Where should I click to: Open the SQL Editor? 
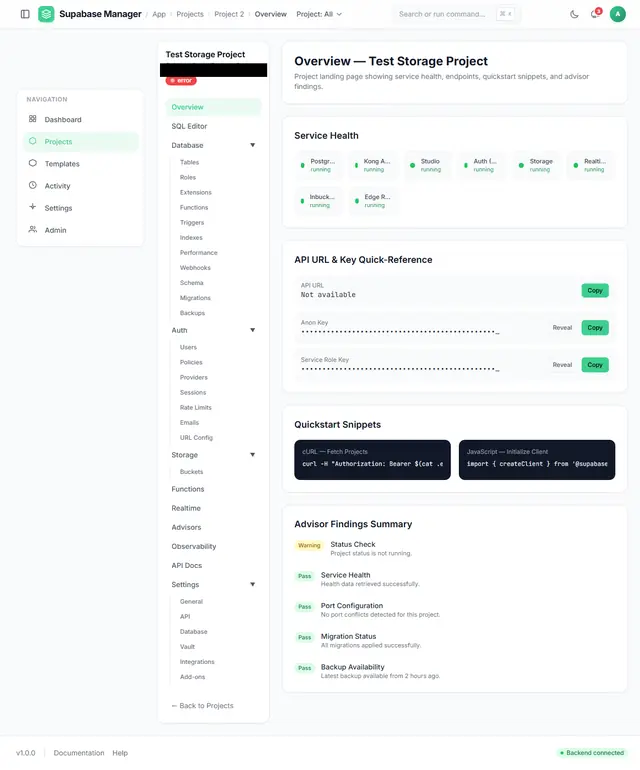(213, 126)
